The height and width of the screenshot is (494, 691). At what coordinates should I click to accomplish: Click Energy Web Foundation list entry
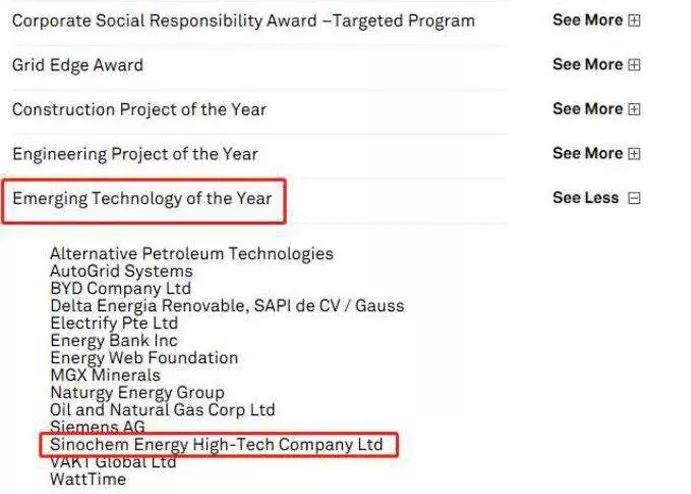[144, 358]
